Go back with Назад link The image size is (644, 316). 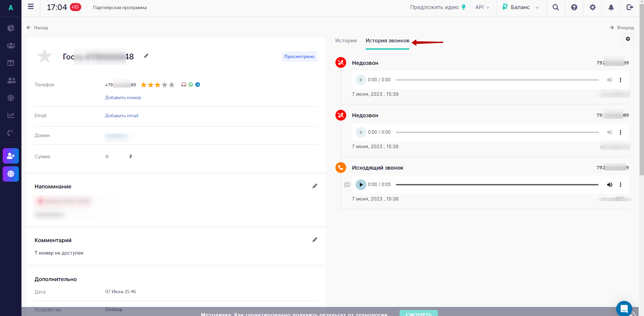point(37,28)
